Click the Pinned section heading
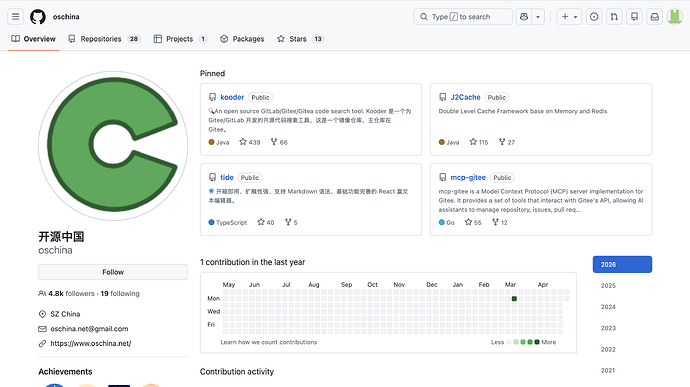Image resolution: width=690 pixels, height=387 pixels. 213,74
